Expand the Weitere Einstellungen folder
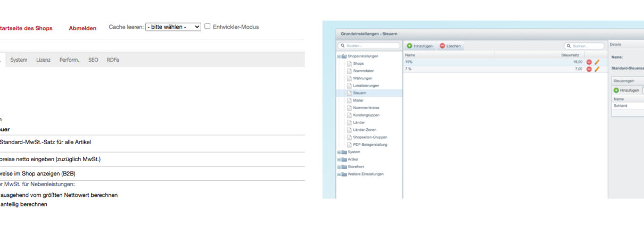 [x=338, y=174]
